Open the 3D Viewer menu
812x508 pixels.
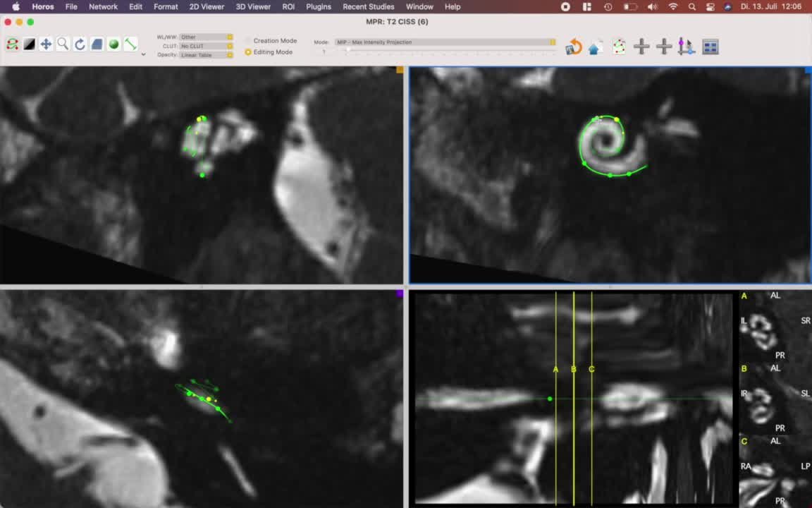(x=253, y=7)
